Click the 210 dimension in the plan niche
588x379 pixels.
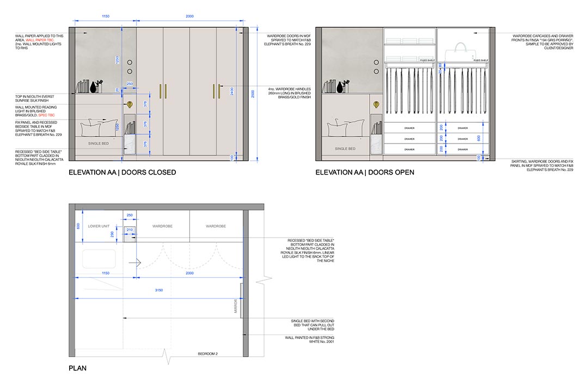[x=130, y=230]
